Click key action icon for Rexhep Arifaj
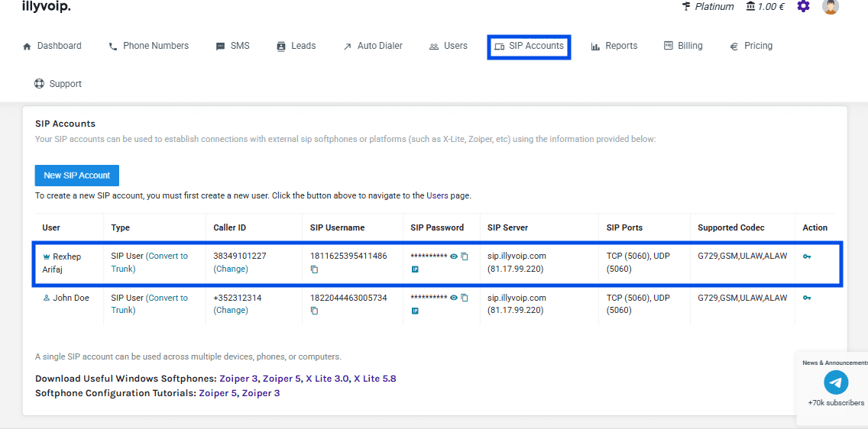The height and width of the screenshot is (429, 868). point(807,256)
